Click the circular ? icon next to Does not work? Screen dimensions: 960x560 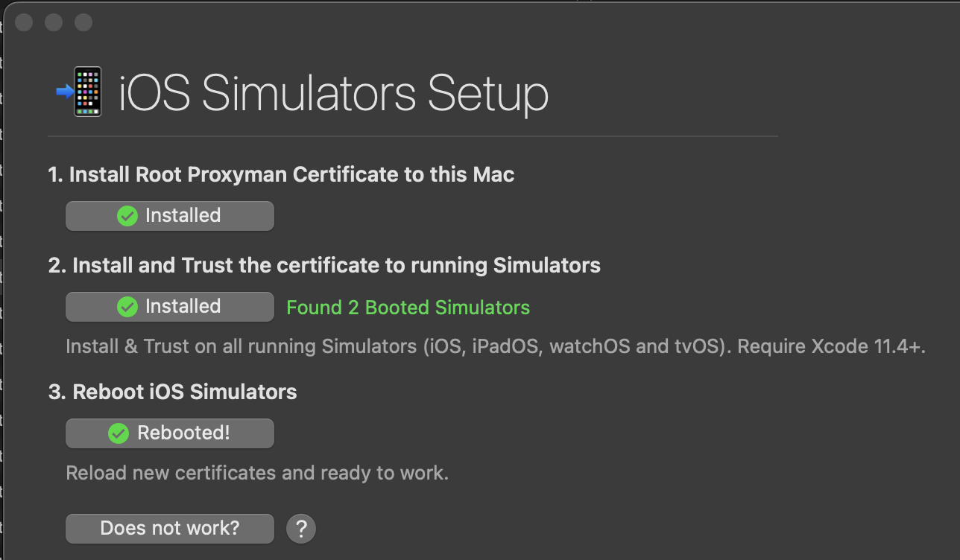[301, 528]
